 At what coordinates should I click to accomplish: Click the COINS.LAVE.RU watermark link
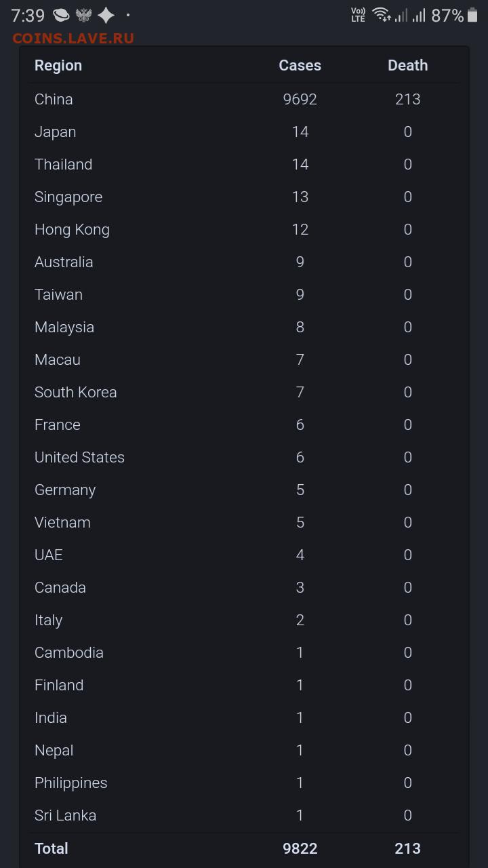coord(73,38)
